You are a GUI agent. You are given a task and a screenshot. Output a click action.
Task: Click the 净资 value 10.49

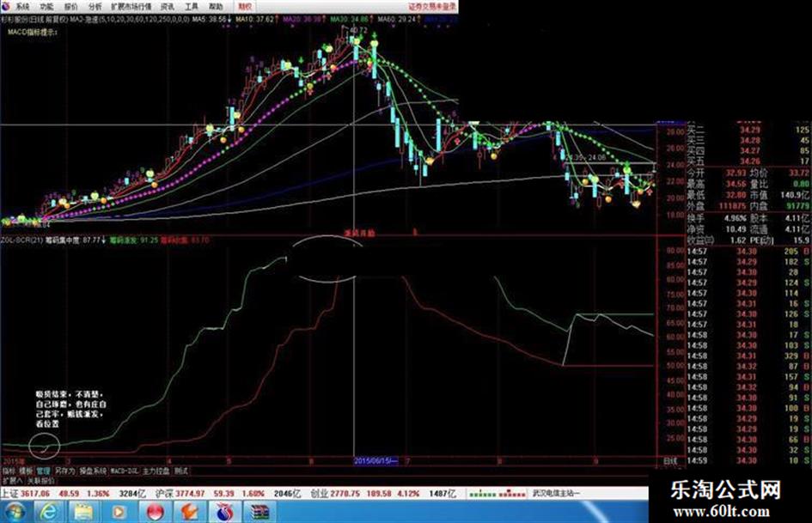coord(736,229)
